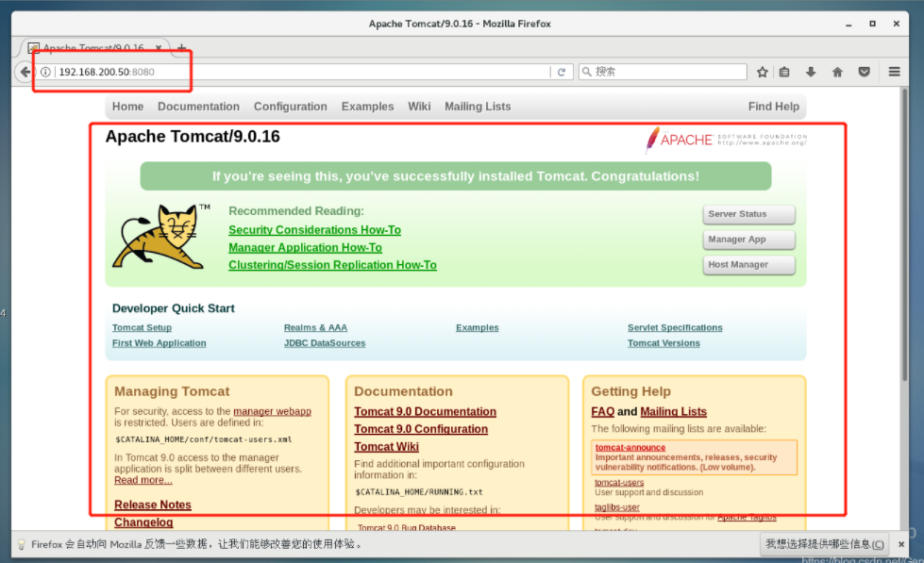The height and width of the screenshot is (563, 924).
Task: Open Documentation in Tomcat navigation bar
Action: (x=198, y=107)
